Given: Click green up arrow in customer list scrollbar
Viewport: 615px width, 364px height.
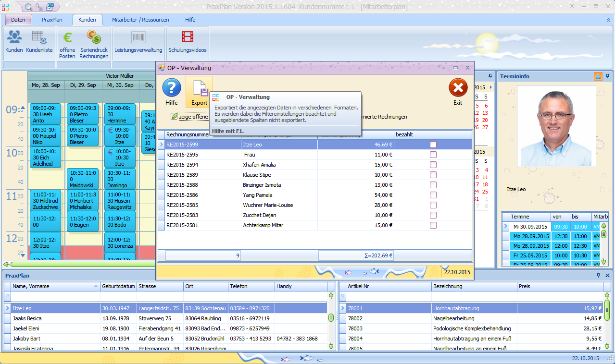Looking at the screenshot, I should point(331,295).
